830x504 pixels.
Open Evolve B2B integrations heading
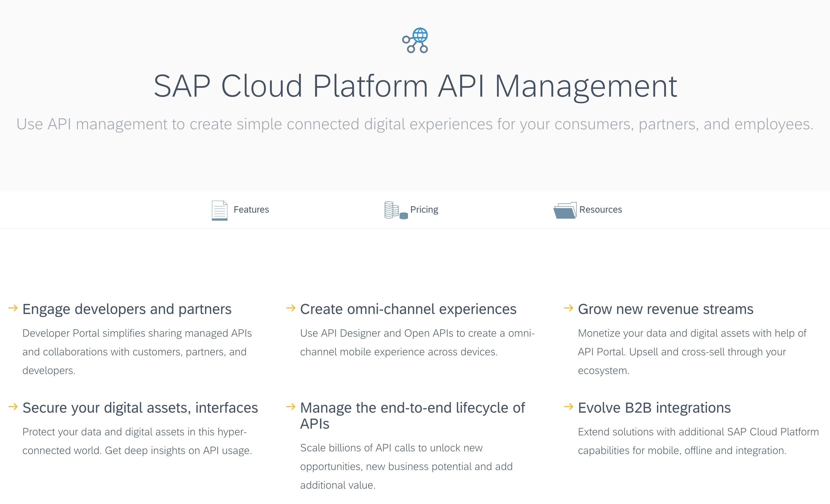(x=654, y=408)
